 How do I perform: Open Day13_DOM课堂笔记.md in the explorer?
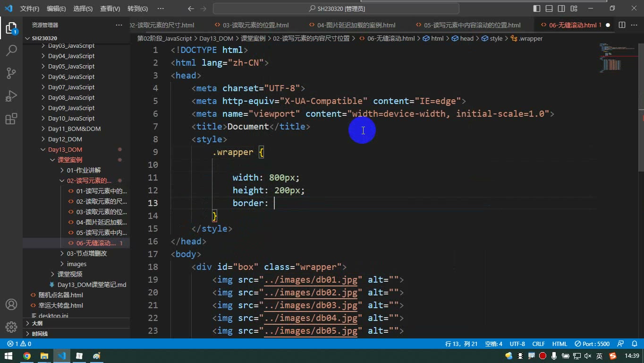[76, 285]
